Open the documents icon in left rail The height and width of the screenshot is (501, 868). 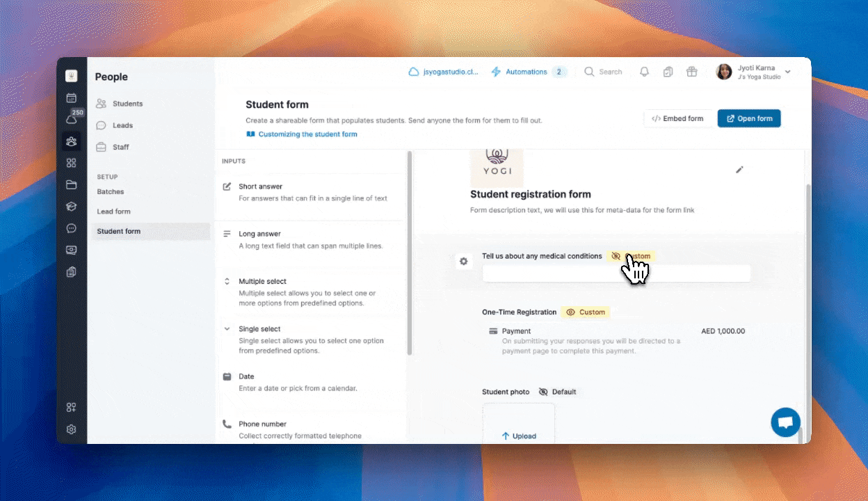[71, 271]
